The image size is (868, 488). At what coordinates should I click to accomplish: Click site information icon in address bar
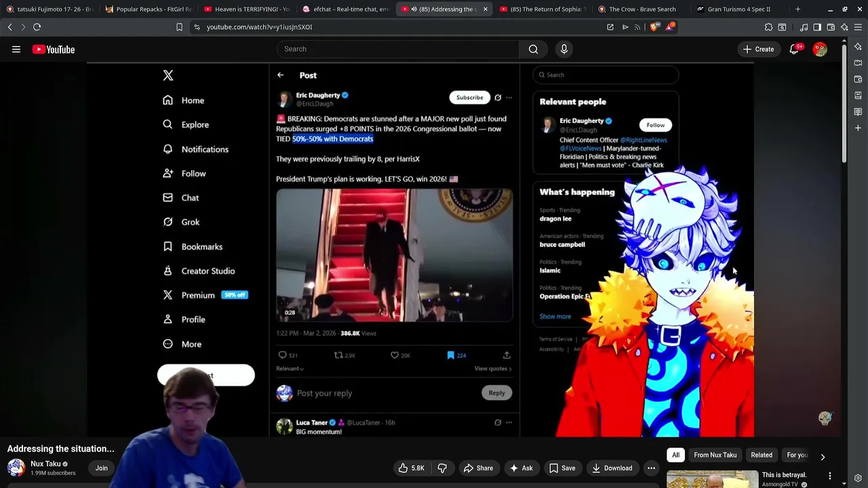coord(197,27)
